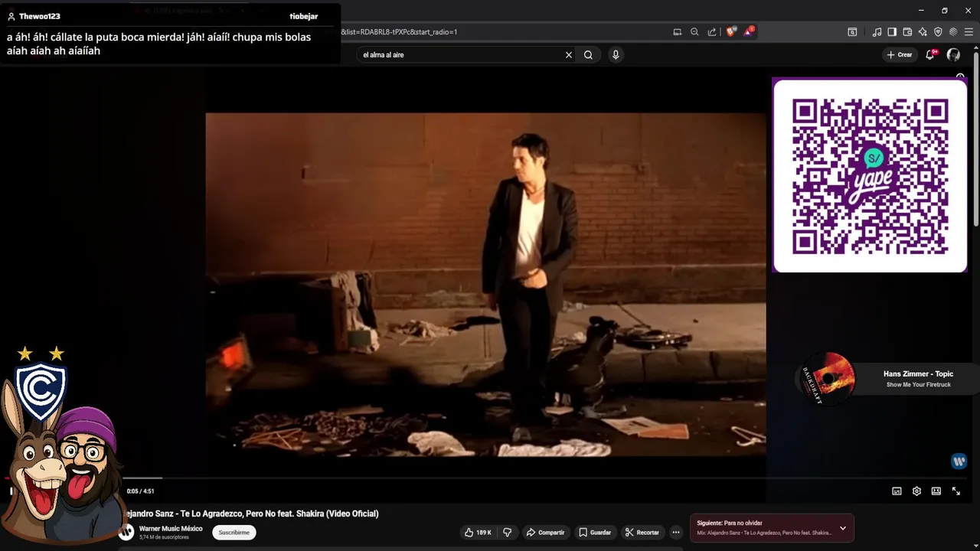
Task: Start voice search with microphone icon
Action: (616, 55)
